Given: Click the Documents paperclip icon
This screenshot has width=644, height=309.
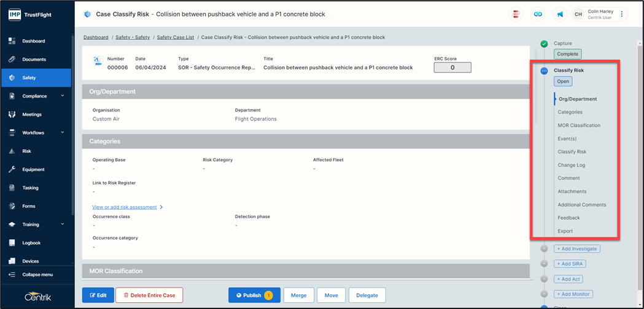Looking at the screenshot, I should tap(12, 59).
